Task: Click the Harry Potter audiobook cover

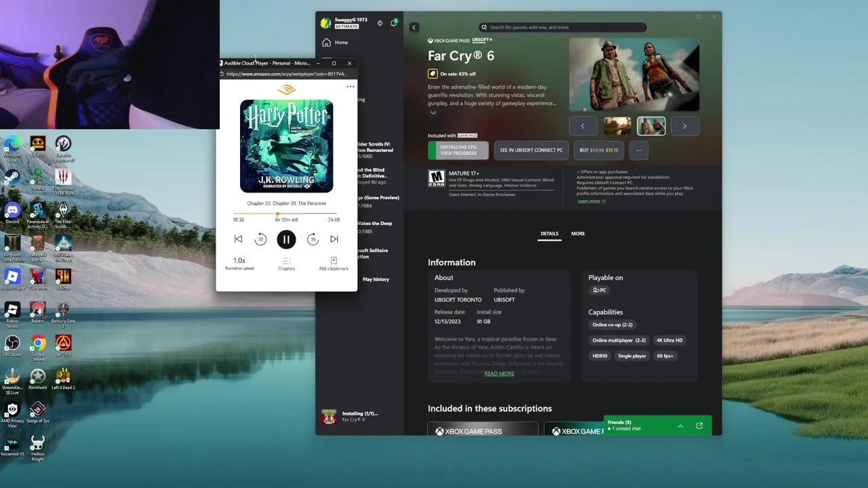Action: (x=286, y=146)
